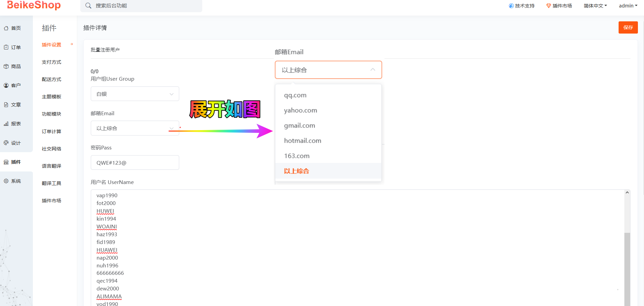Open Design via palette icon
644x306 pixels.
(6, 143)
